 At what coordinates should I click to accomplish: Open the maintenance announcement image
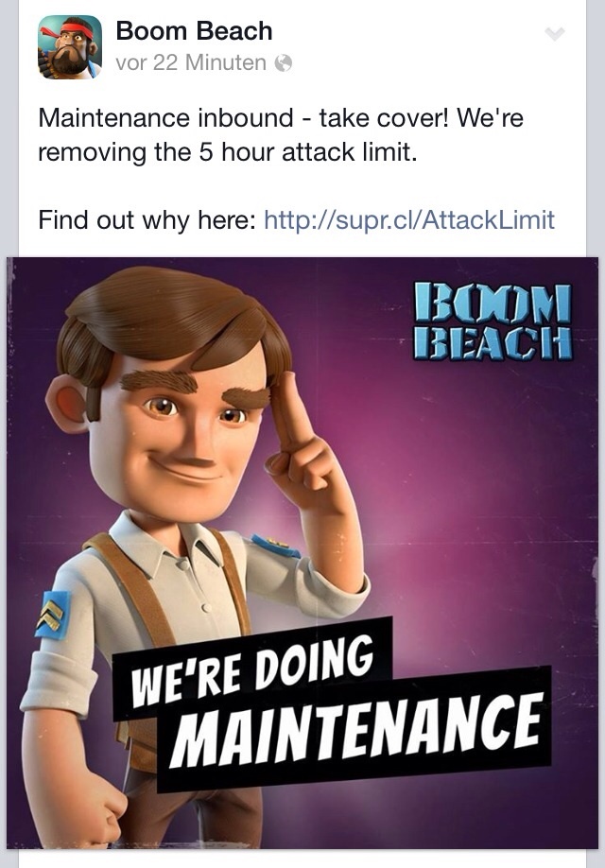point(302,552)
